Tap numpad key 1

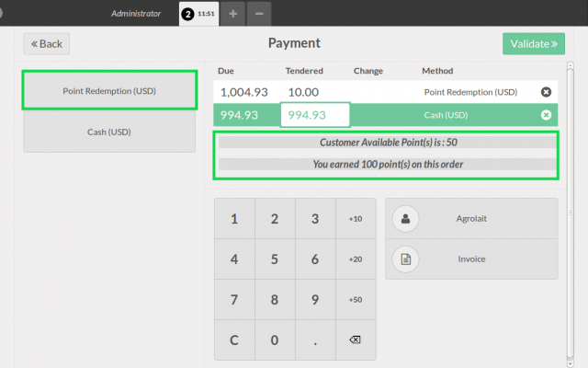coord(234,219)
